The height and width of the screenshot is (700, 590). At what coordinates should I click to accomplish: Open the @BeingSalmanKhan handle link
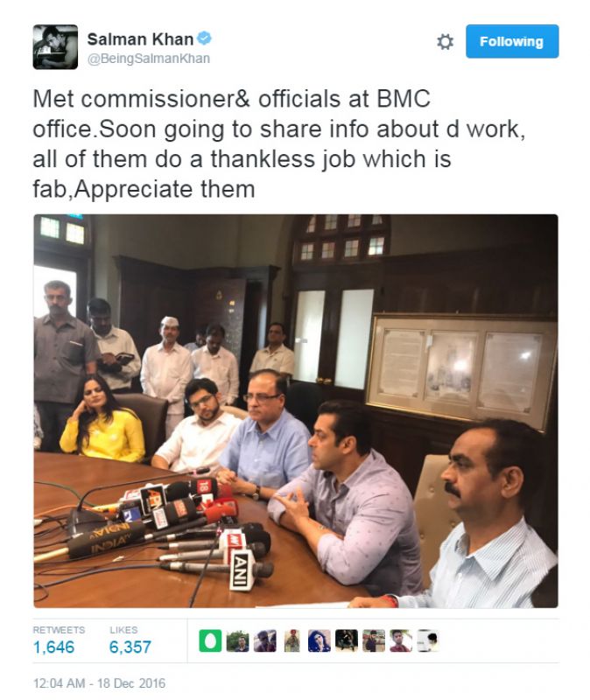click(x=149, y=59)
